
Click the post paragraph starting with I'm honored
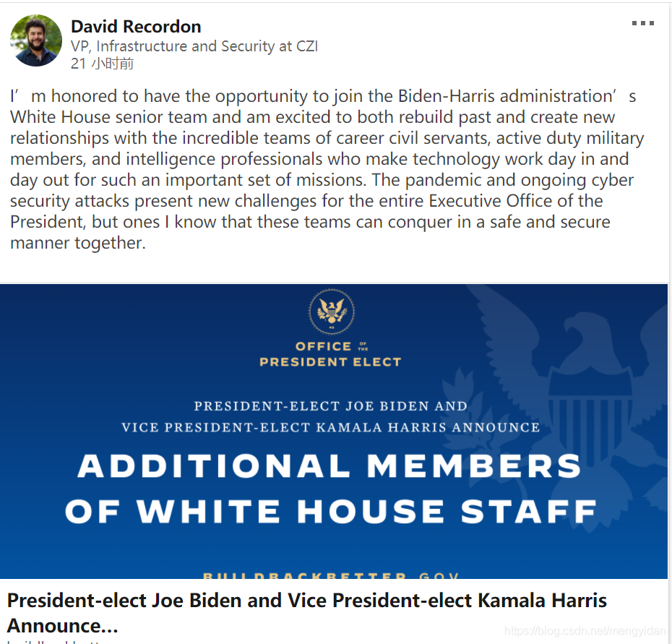(327, 169)
